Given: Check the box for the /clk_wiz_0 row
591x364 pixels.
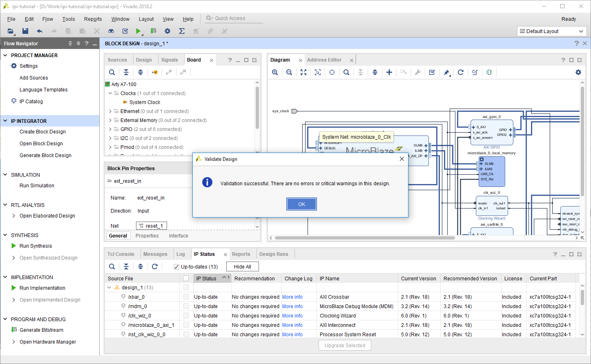Looking at the screenshot, I should [186, 316].
